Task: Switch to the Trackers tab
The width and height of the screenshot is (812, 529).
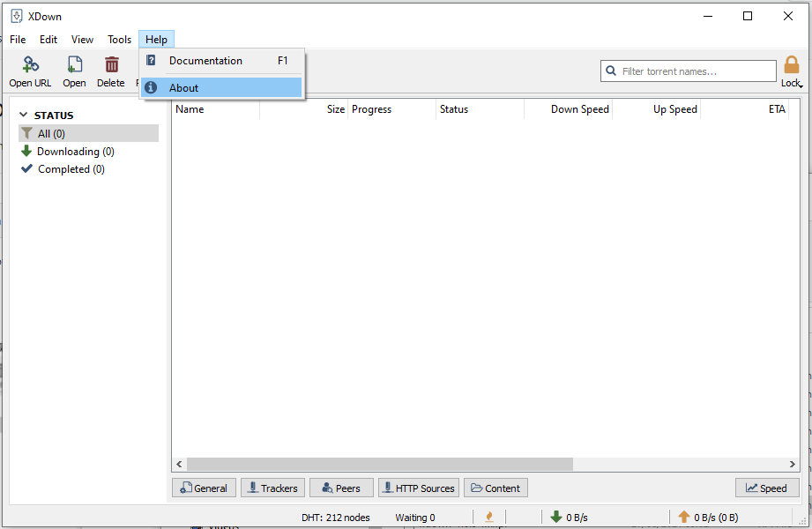Action: [x=272, y=488]
